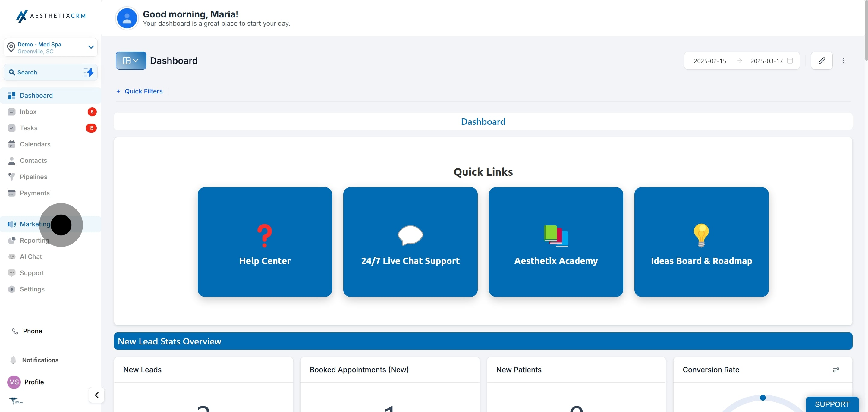Open 24/7 Live Chat Support card
The width and height of the screenshot is (868, 412).
coord(410,242)
